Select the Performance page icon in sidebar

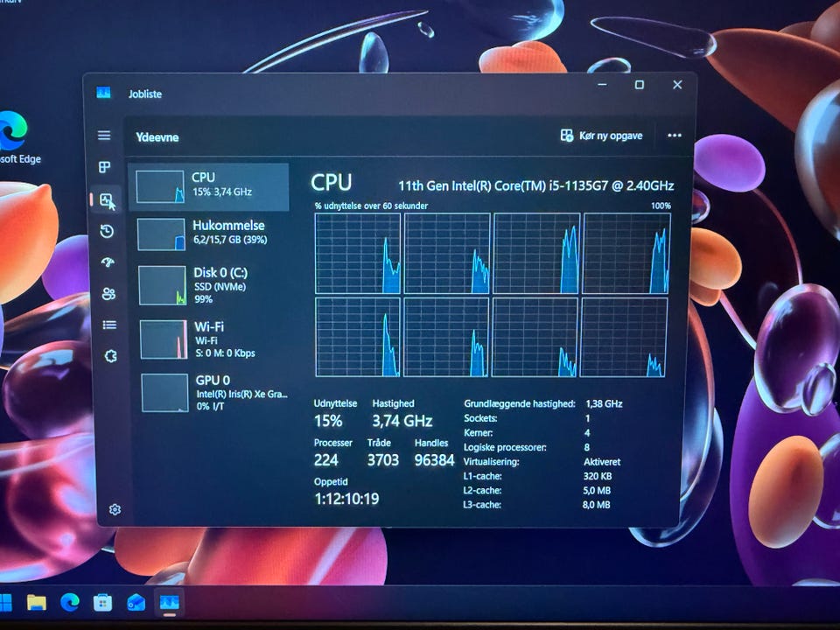click(107, 200)
